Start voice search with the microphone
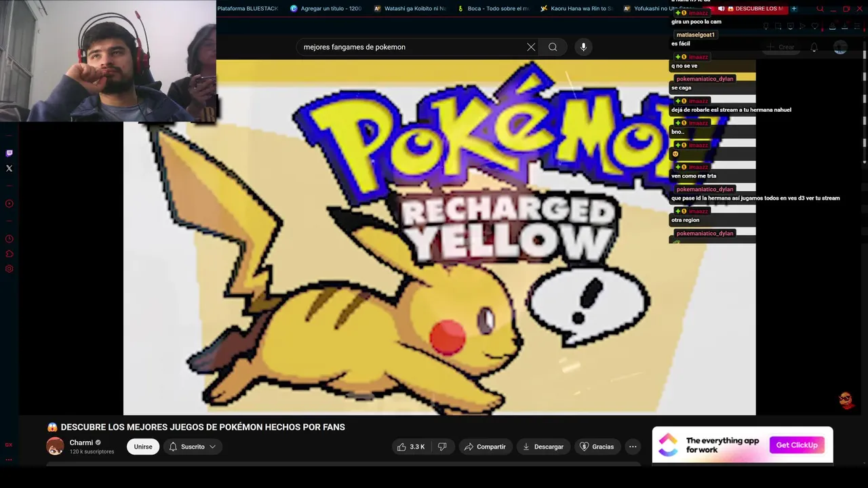Image resolution: width=868 pixels, height=488 pixels. click(x=583, y=47)
